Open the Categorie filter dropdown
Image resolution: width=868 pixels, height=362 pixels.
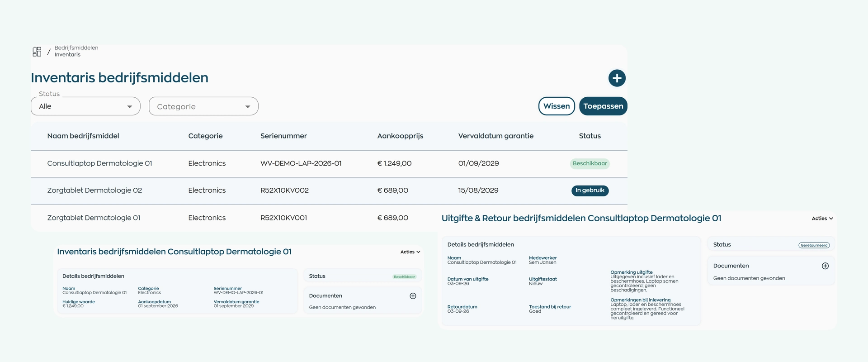tap(203, 106)
